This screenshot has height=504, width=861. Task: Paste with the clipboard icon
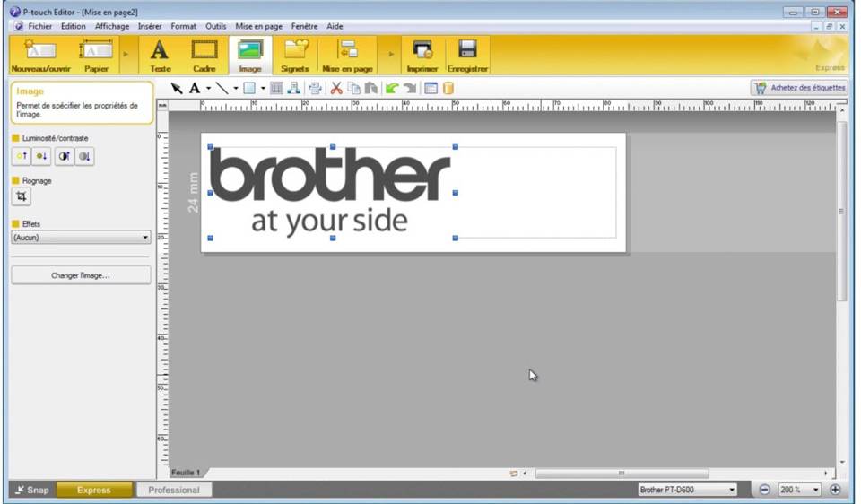(x=371, y=89)
